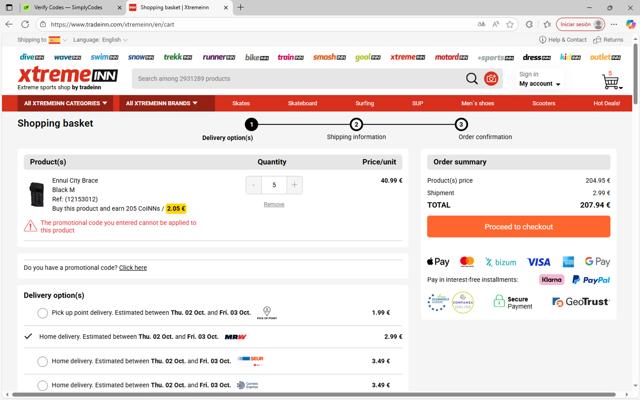Open the Skateboard menu item
Image resolution: width=640 pixels, height=400 pixels.
pyautogui.click(x=302, y=103)
